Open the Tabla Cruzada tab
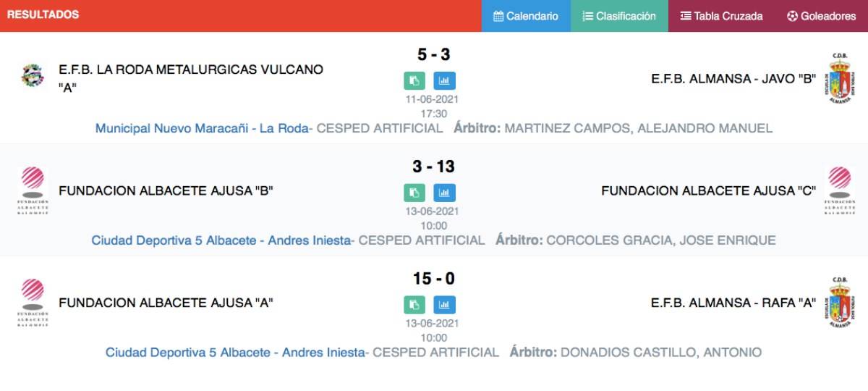The width and height of the screenshot is (868, 391). pos(722,16)
